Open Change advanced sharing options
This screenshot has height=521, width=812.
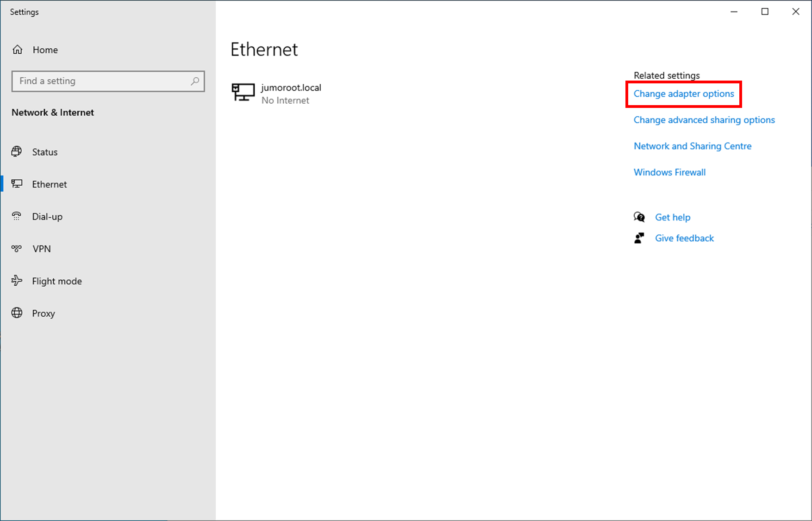[704, 120]
